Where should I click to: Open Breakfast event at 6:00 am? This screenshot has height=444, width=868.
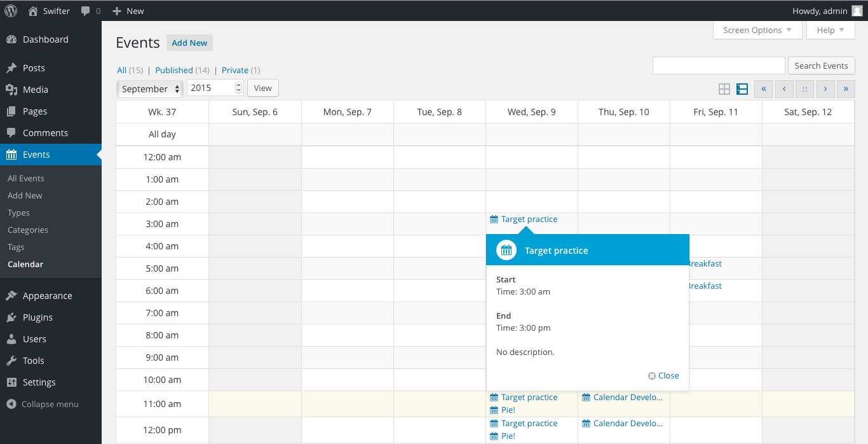coord(705,286)
